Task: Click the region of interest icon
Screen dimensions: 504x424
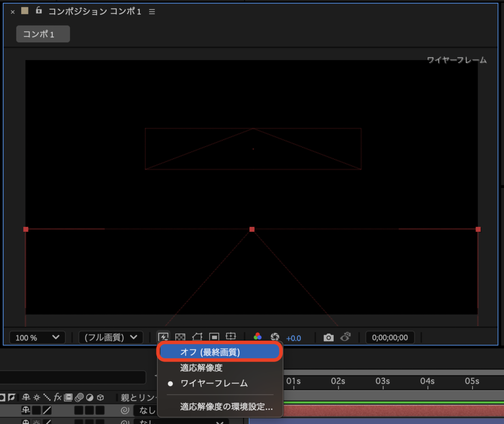Action: pos(214,337)
